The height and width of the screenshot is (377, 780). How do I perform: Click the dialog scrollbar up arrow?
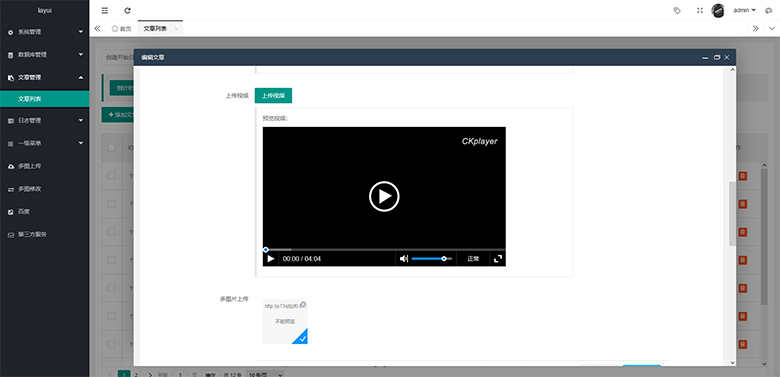732,70
